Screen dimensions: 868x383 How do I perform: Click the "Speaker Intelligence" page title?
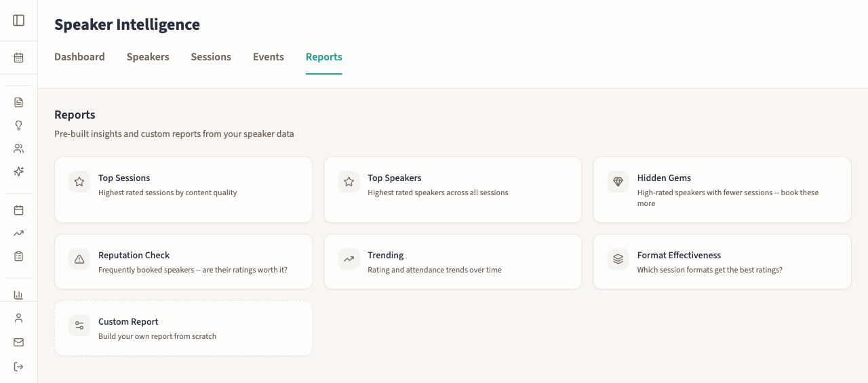[127, 24]
